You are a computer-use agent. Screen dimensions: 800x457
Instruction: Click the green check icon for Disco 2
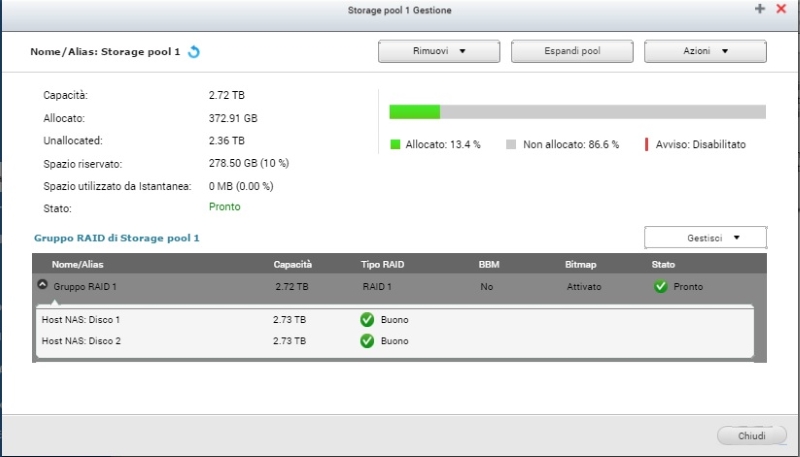click(x=367, y=341)
